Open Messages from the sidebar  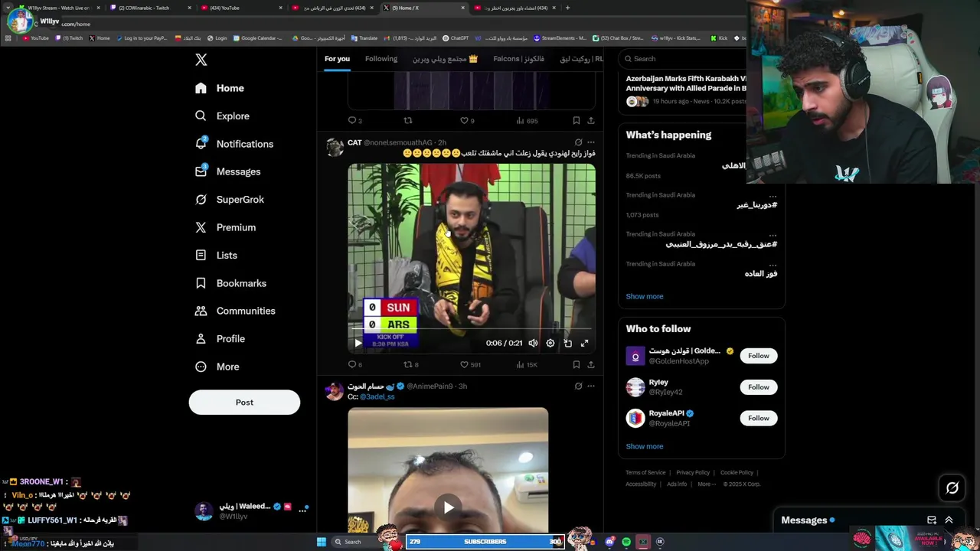click(x=228, y=171)
